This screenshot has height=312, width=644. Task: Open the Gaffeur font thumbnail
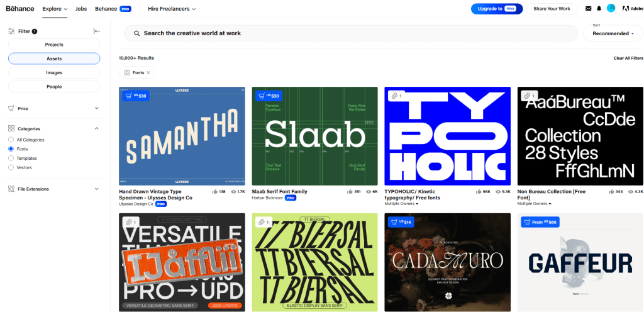[x=580, y=262]
